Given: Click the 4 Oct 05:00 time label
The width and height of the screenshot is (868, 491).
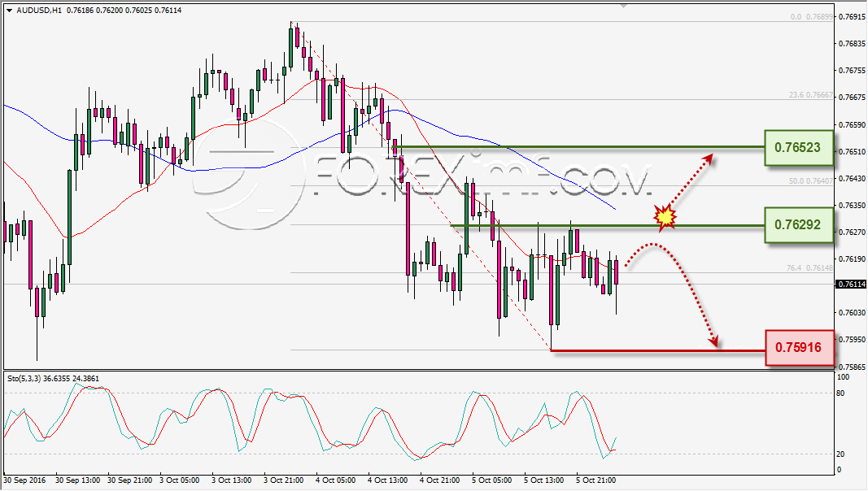Looking at the screenshot, I should [335, 480].
